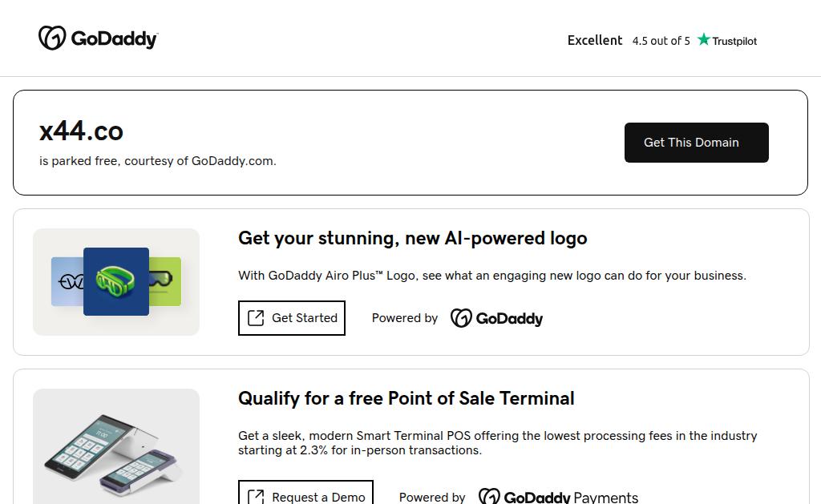
Task: Click the external-link icon on Request a Demo
Action: coord(256,497)
